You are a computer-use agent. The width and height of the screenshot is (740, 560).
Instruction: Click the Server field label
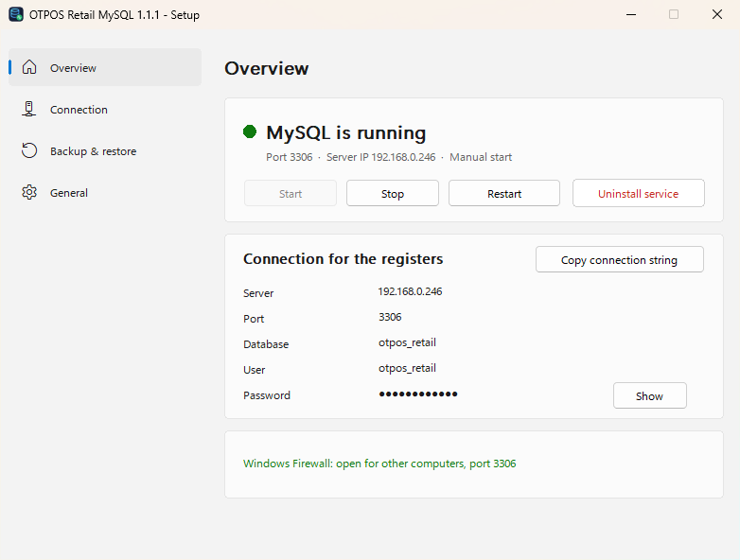(x=258, y=293)
